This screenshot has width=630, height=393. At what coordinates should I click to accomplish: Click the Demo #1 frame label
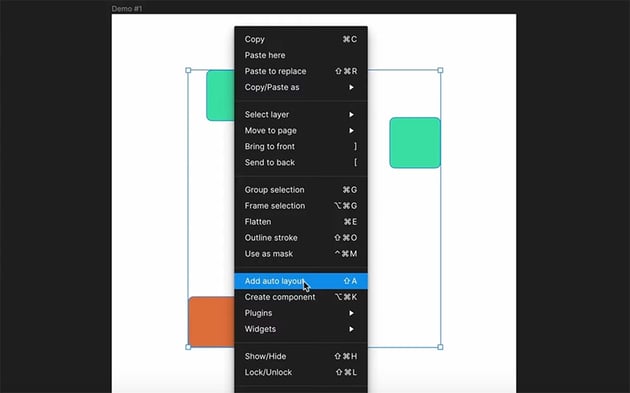[127, 8]
